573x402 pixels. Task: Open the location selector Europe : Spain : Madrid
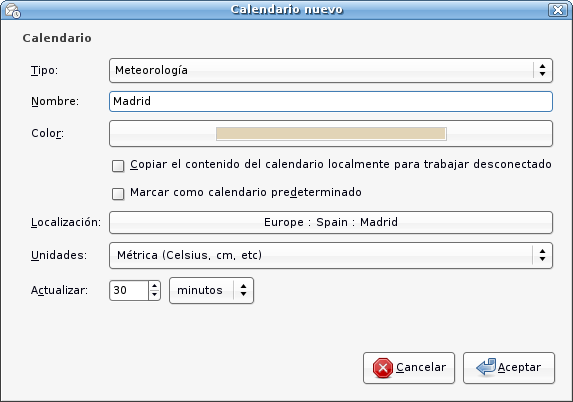pyautogui.click(x=331, y=222)
